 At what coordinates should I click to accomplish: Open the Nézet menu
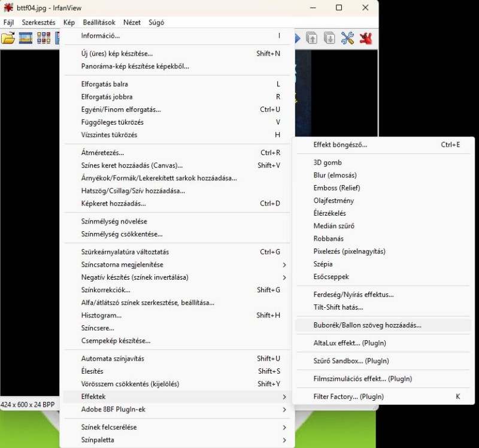[x=132, y=22]
